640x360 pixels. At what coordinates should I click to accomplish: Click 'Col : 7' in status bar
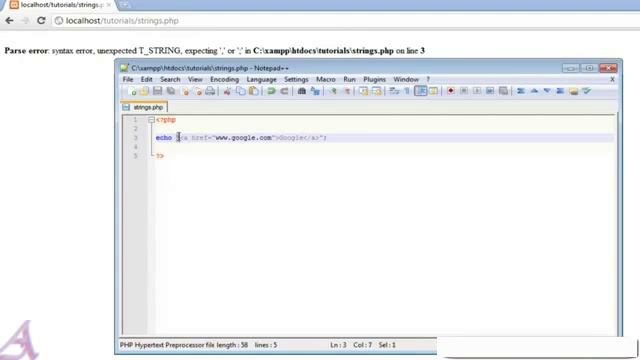pyautogui.click(x=362, y=345)
